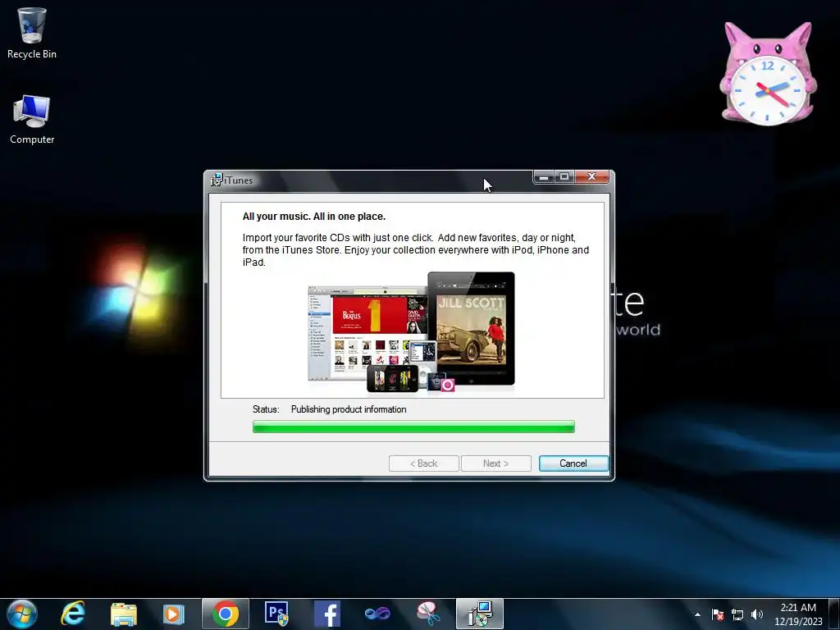Switch to Google Chrome in taskbar
This screenshot has width=840, height=630.
(225, 614)
